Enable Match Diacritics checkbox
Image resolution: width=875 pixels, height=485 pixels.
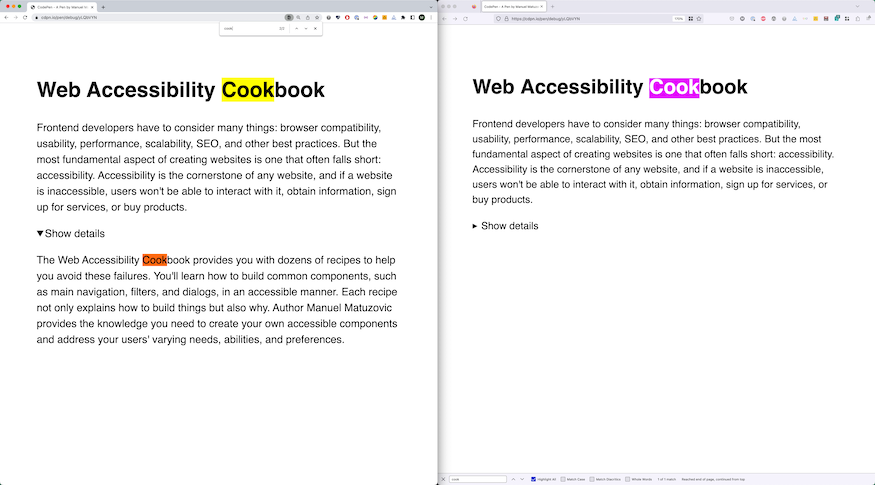click(592, 479)
